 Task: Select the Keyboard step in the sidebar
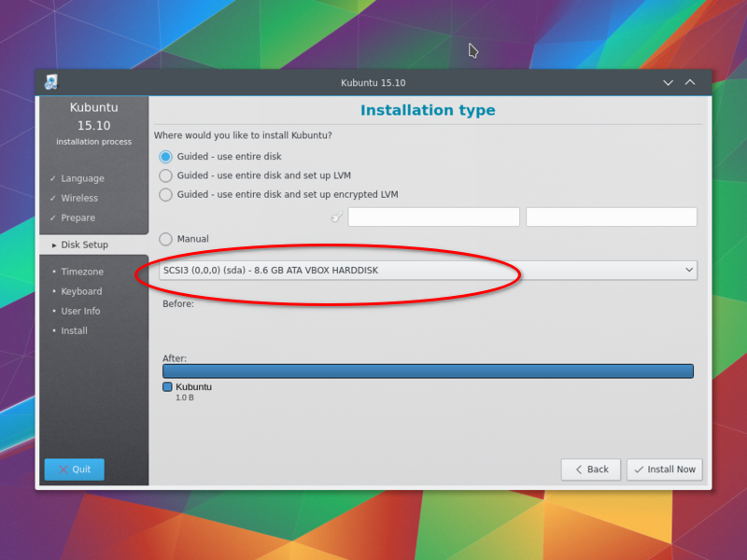pos(81,291)
